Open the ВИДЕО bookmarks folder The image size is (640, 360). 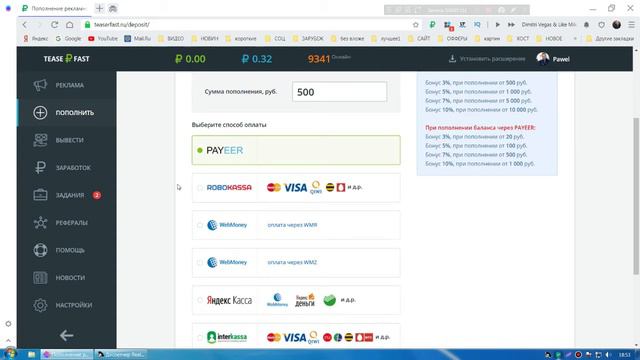click(x=171, y=38)
